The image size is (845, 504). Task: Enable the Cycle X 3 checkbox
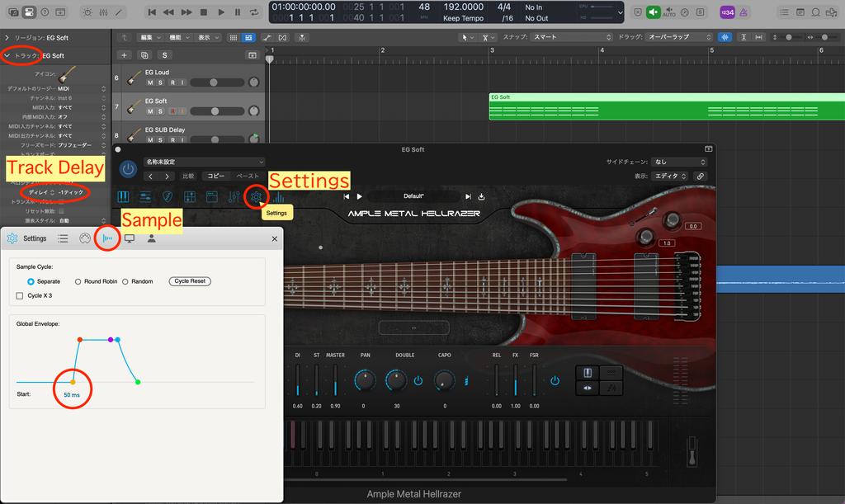[20, 295]
